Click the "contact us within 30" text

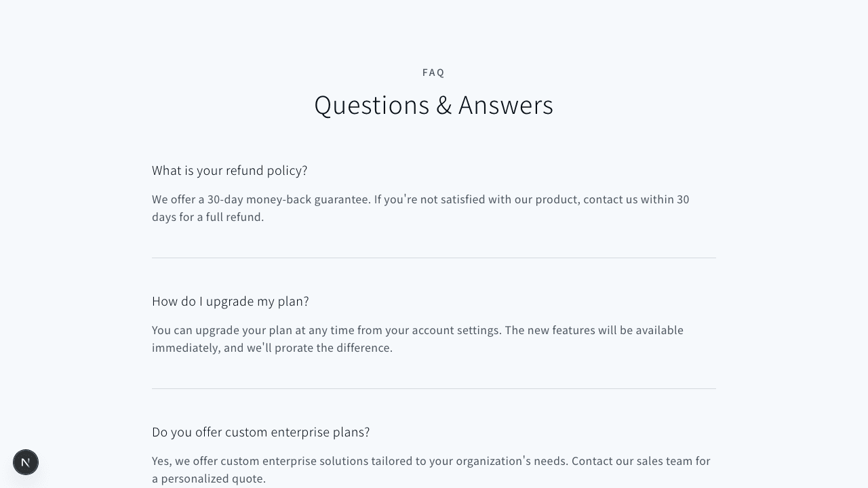tap(636, 199)
